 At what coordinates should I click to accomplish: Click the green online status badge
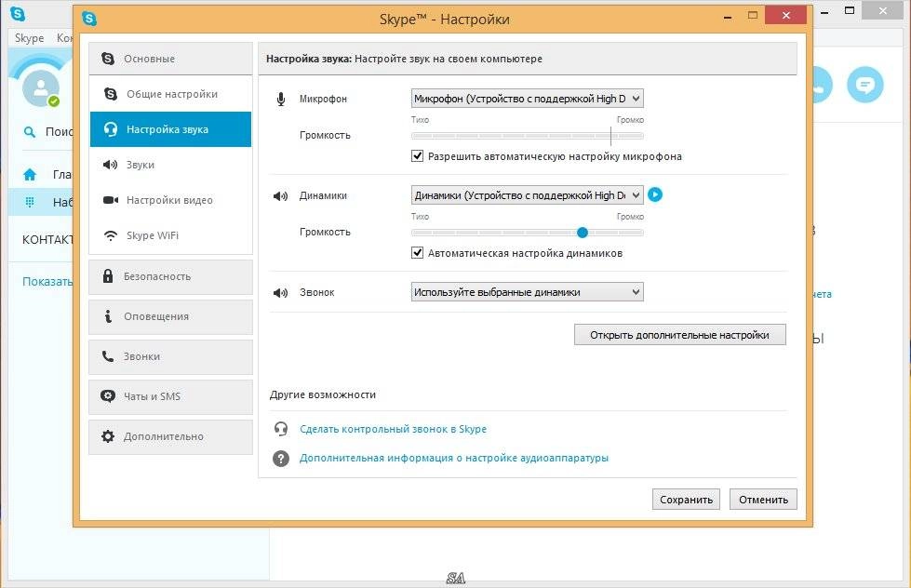click(x=54, y=101)
